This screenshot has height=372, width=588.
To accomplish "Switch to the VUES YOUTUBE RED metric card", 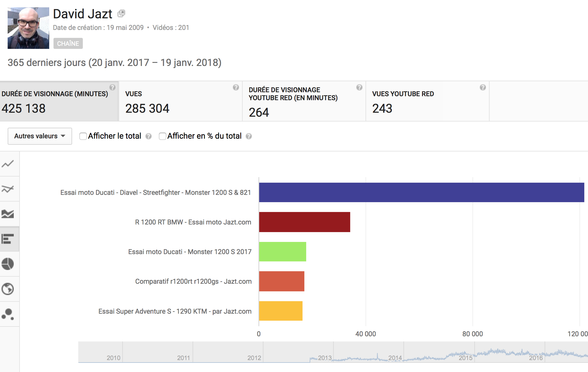I will click(427, 101).
